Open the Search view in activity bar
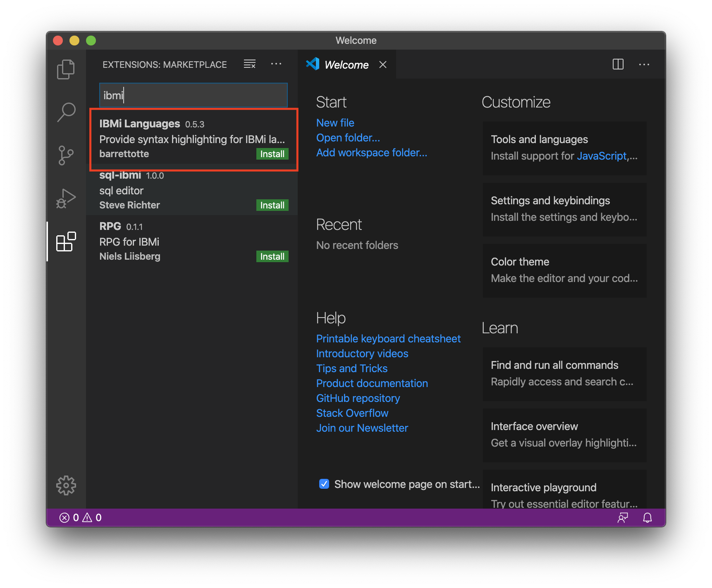 point(66,112)
